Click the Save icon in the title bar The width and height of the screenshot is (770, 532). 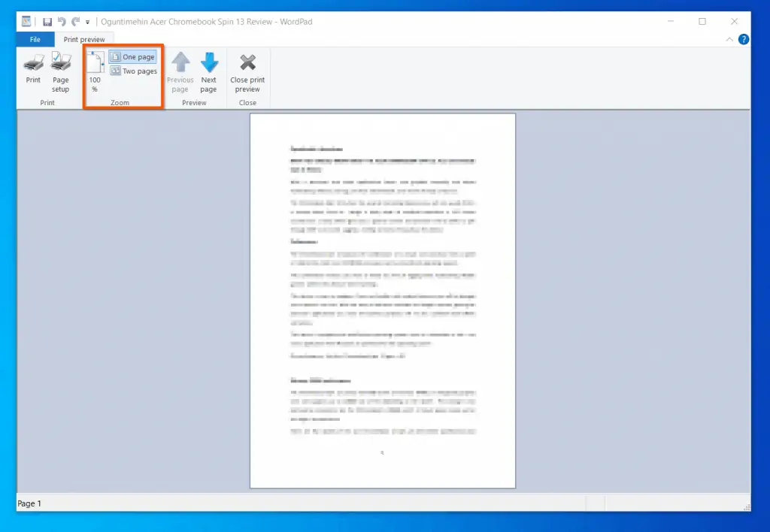(47, 22)
